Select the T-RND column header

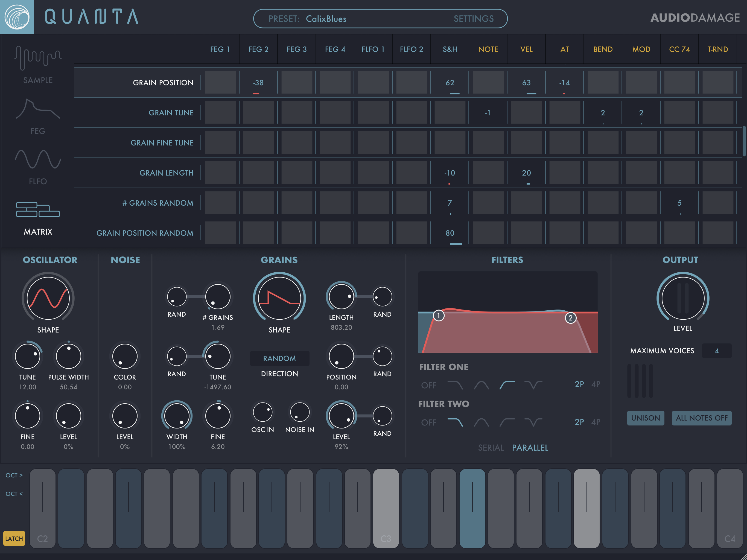(718, 49)
